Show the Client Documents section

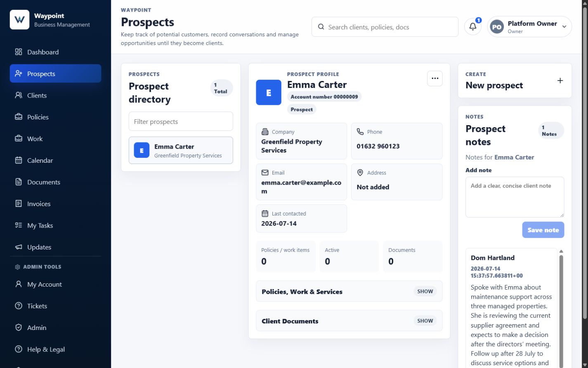click(x=425, y=321)
